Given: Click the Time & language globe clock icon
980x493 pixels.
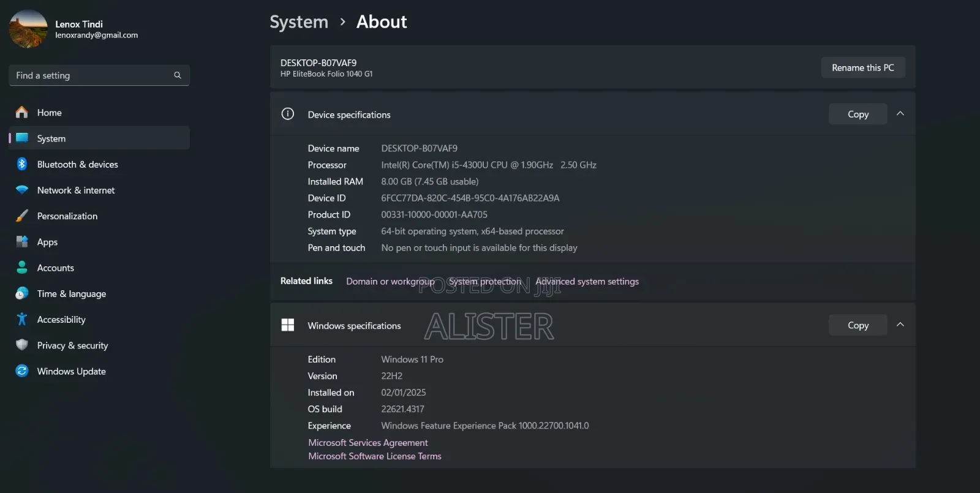Looking at the screenshot, I should [22, 293].
